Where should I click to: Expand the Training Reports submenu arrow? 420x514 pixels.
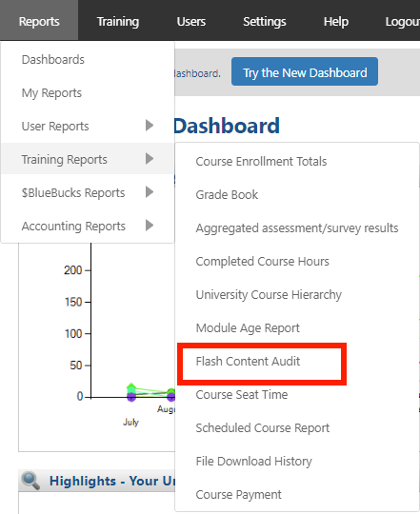click(150, 159)
